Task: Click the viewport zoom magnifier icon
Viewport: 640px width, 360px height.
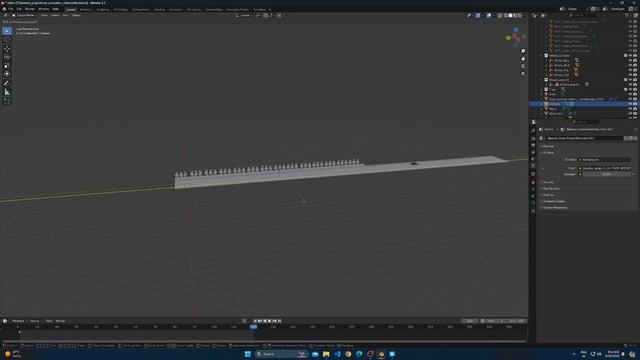Action: [523, 51]
